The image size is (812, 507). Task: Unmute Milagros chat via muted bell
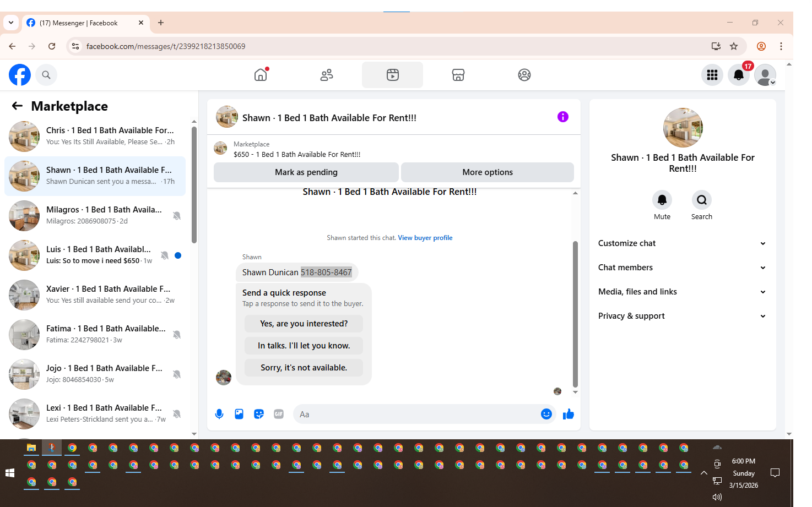click(177, 216)
